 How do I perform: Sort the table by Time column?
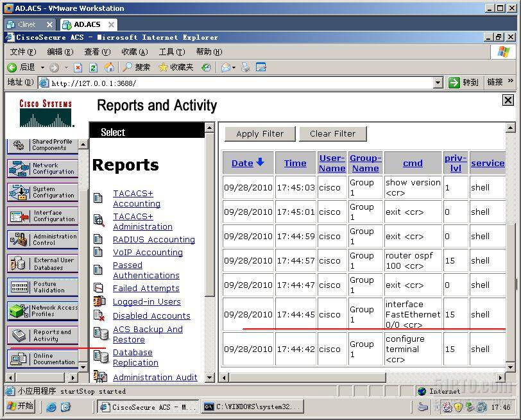[295, 164]
